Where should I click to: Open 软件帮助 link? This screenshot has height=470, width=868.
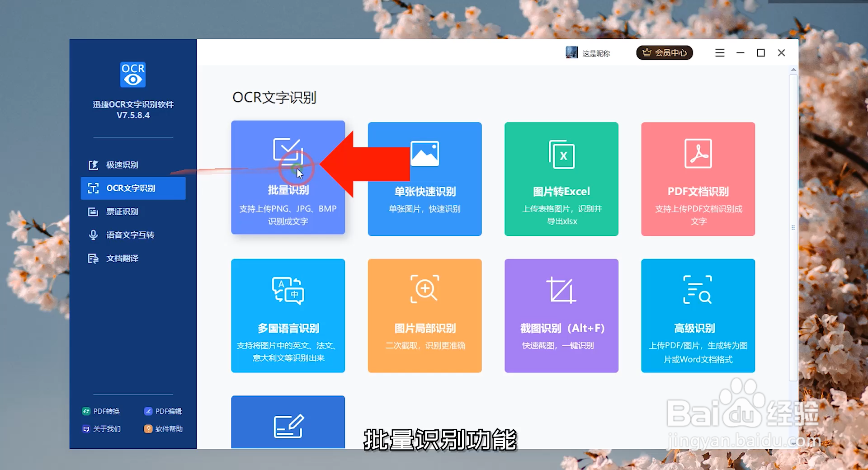[x=163, y=429]
